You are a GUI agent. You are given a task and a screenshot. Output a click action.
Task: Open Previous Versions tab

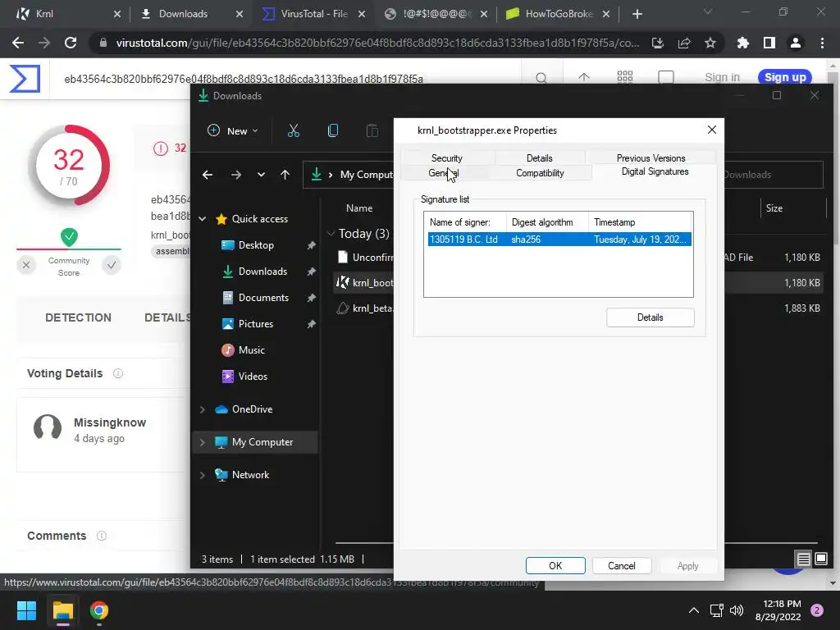click(651, 158)
